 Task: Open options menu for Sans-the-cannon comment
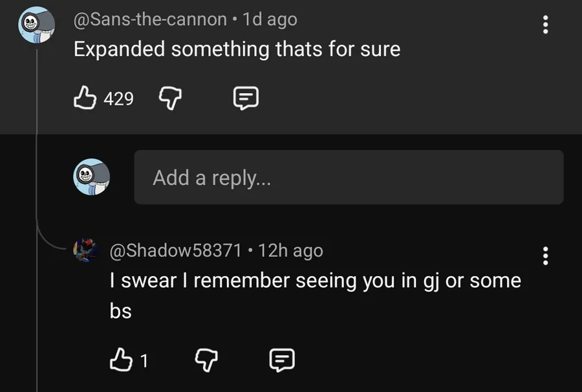point(546,25)
